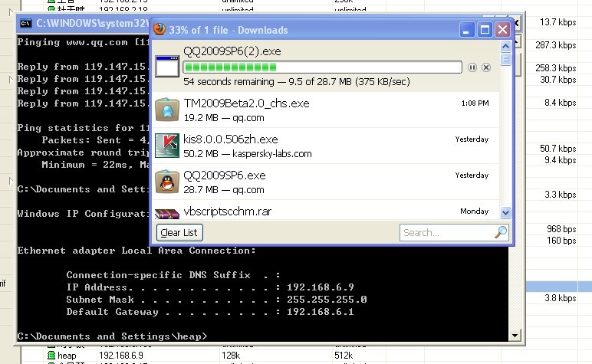Click the TM2009Beta2.0_chs.exe icon
The height and width of the screenshot is (364, 592).
(x=167, y=110)
